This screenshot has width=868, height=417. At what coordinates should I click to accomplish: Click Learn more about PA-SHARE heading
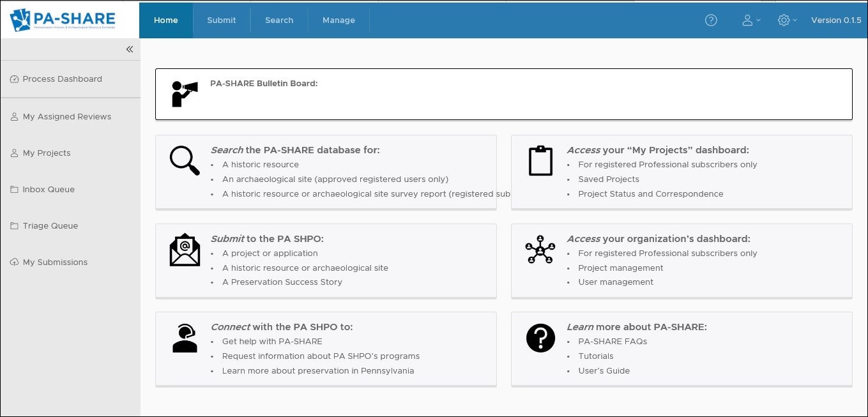(637, 327)
